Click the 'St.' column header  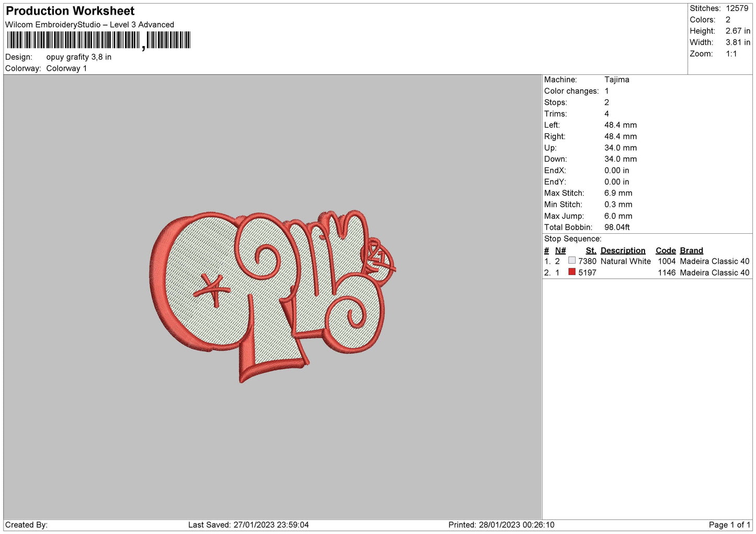591,251
